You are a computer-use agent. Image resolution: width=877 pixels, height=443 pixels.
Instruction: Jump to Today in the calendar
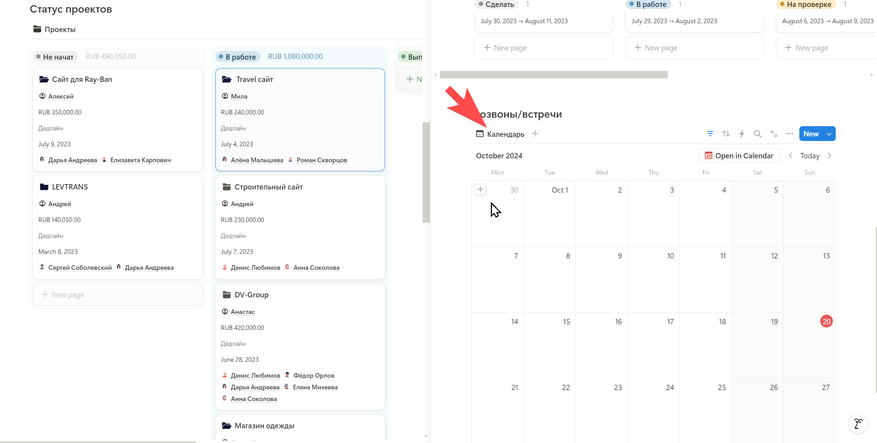[x=810, y=156]
